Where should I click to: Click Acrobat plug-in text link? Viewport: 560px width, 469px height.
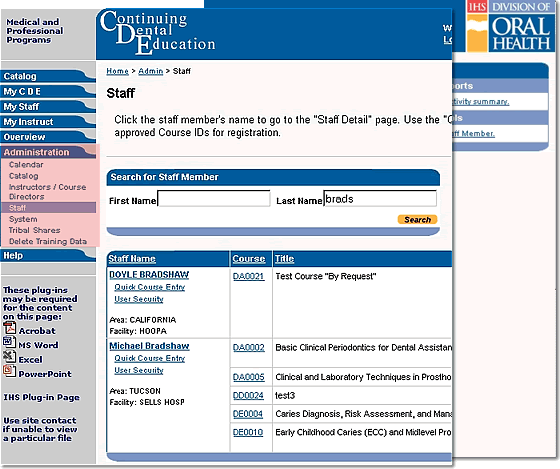point(37,331)
